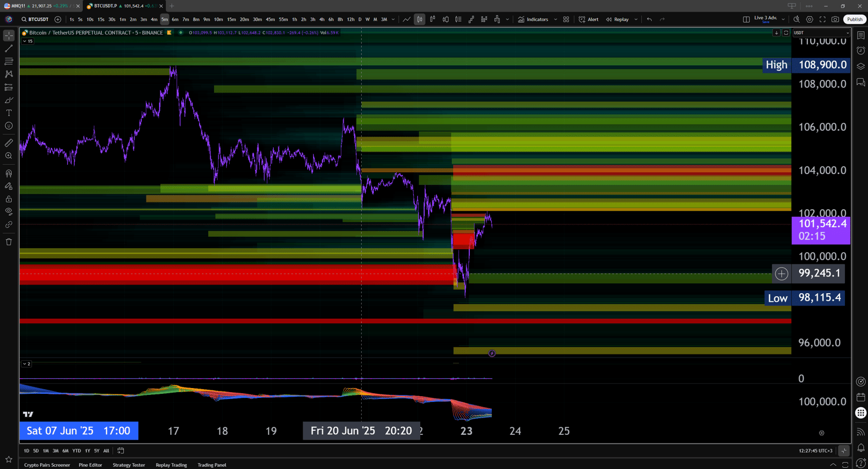The image size is (868, 469).
Task: Toggle stay in drawing mode pencil-lock
Action: click(x=9, y=186)
